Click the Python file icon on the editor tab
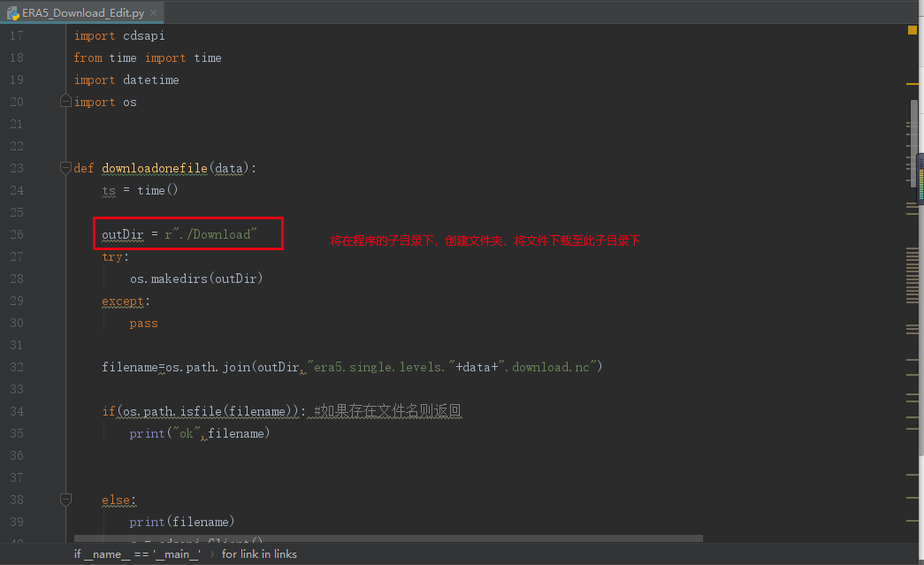 click(x=12, y=13)
